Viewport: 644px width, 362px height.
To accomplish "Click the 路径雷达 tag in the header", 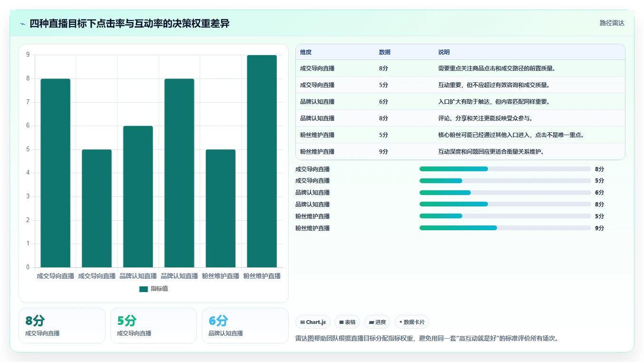I will [x=612, y=23].
